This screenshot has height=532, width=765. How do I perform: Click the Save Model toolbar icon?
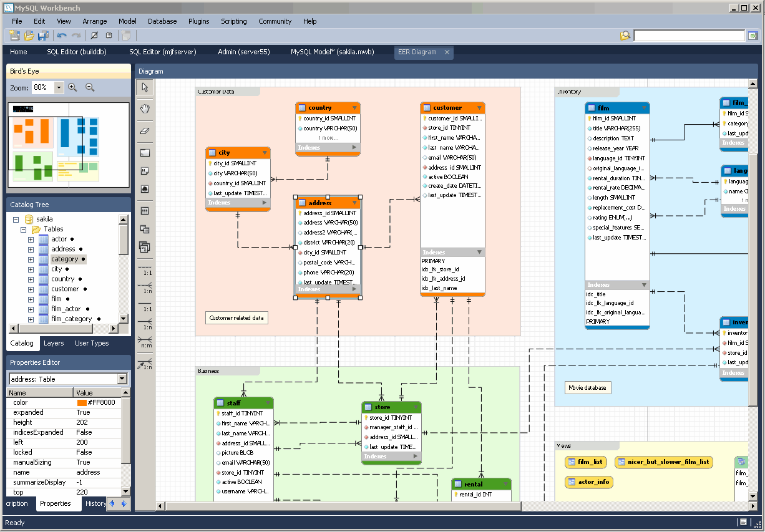point(42,36)
